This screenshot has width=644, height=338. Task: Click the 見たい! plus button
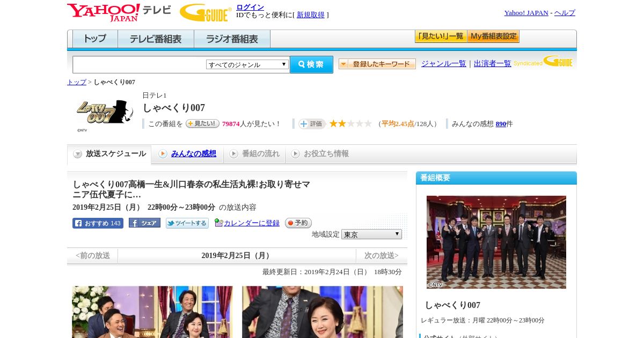click(202, 123)
